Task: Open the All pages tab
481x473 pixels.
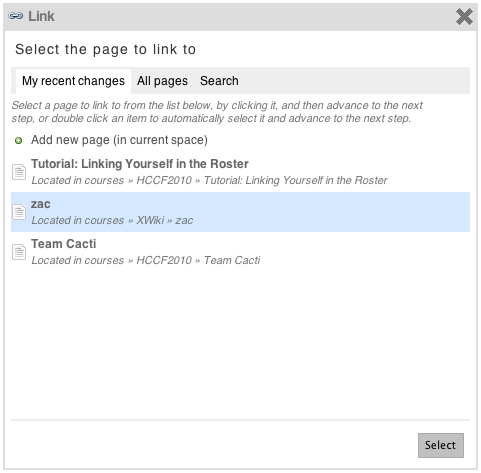Action: click(162, 81)
